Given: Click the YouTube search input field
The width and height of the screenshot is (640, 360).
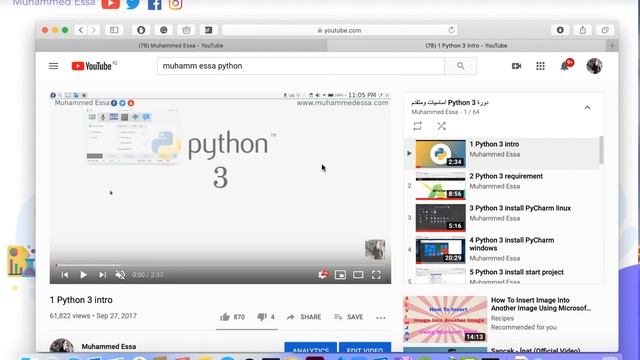Looking at the screenshot, I should (301, 66).
